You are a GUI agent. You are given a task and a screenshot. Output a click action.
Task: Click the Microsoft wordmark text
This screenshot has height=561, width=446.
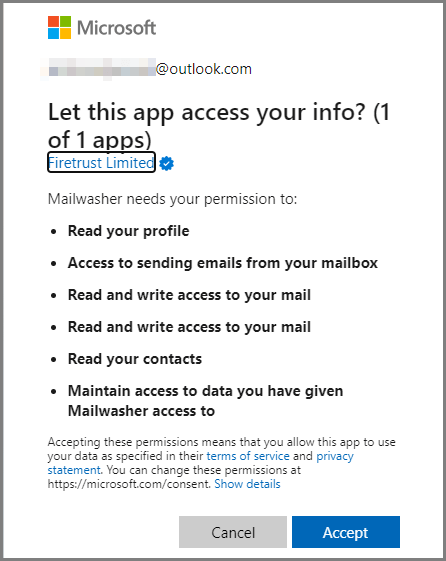(117, 28)
